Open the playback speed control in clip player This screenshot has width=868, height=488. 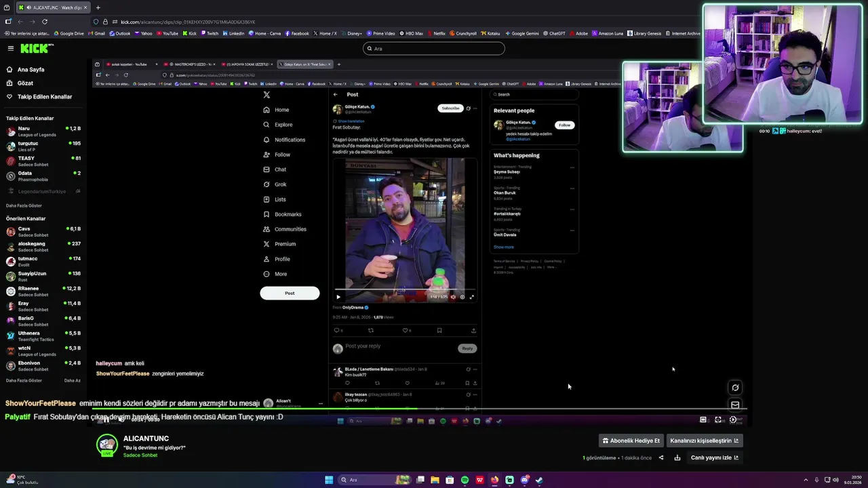pos(732,420)
